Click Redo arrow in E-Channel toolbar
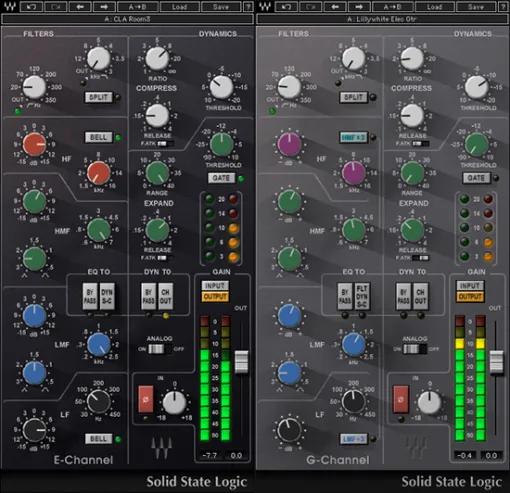The image size is (510, 493). pyautogui.click(x=55, y=7)
